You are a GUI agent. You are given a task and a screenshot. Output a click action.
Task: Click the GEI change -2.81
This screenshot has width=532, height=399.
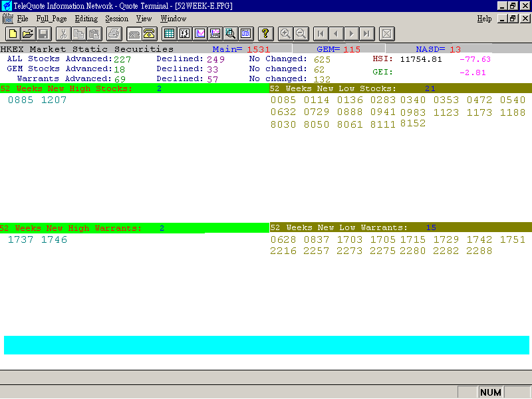click(x=473, y=72)
